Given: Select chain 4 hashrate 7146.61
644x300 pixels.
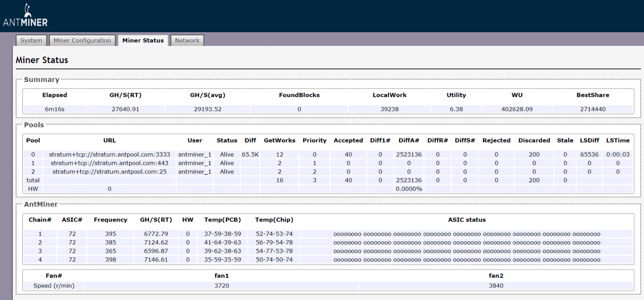Looking at the screenshot, I should click(x=156, y=260).
